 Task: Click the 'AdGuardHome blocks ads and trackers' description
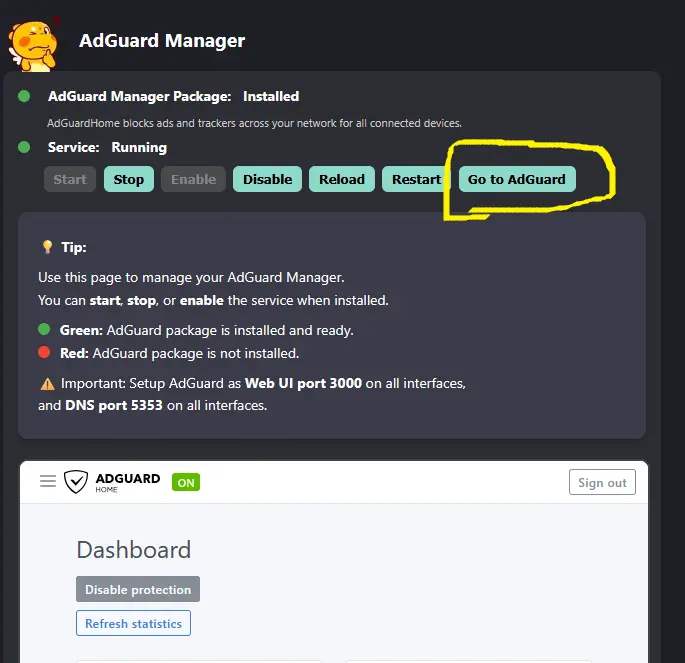(254, 123)
